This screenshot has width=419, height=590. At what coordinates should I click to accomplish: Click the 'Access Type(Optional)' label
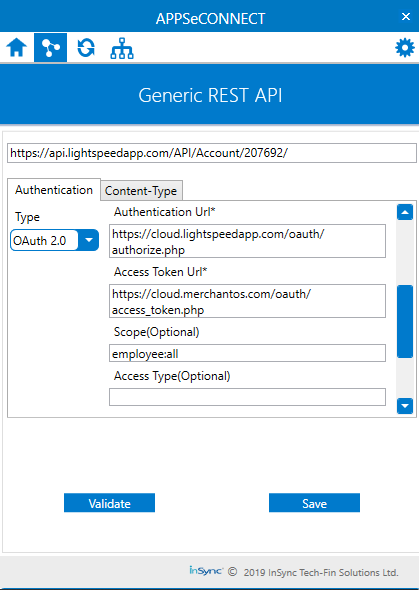[172, 376]
